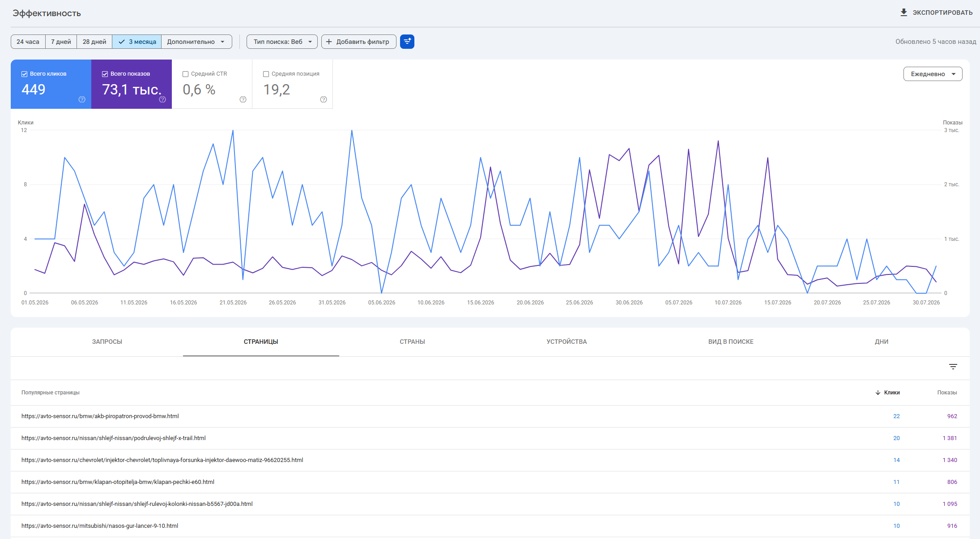Viewport: 980px width, 539px height.
Task: Open the akb-piropatron-provod-bmw page row
Action: [490, 416]
